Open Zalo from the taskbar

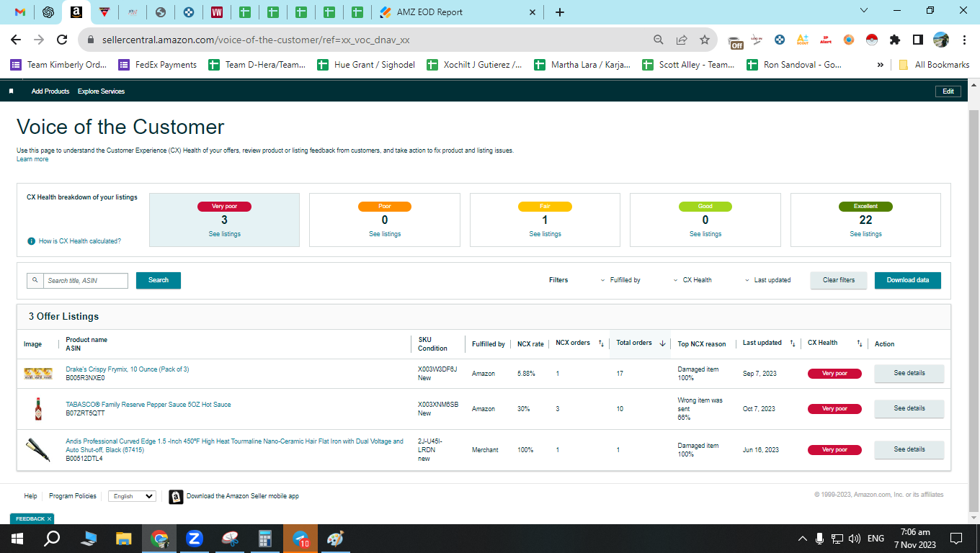195,539
